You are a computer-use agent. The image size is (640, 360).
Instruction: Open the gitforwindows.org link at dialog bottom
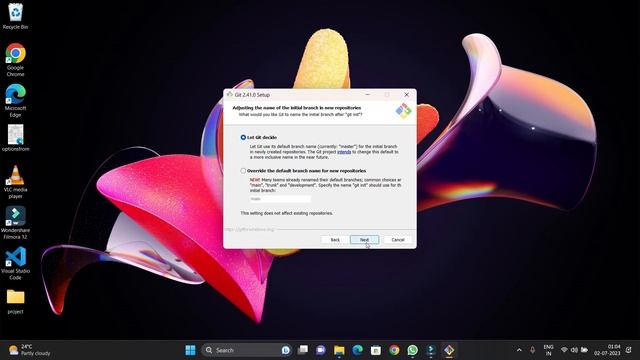pyautogui.click(x=250, y=229)
